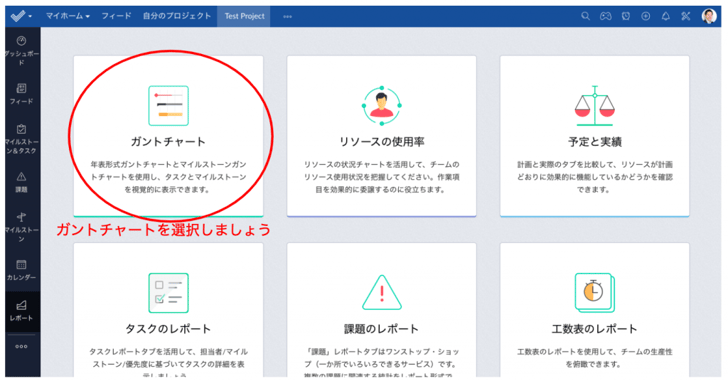
Task: Click the game controller icon in header
Action: coord(605,16)
